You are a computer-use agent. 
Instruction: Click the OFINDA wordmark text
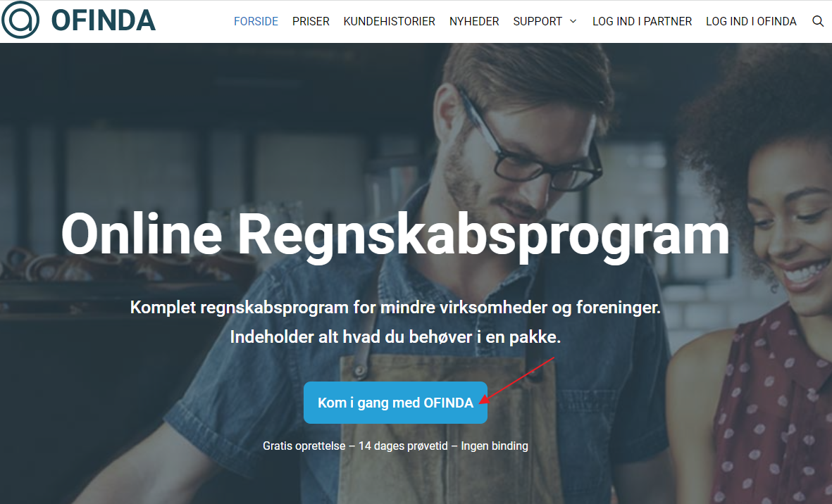[104, 20]
